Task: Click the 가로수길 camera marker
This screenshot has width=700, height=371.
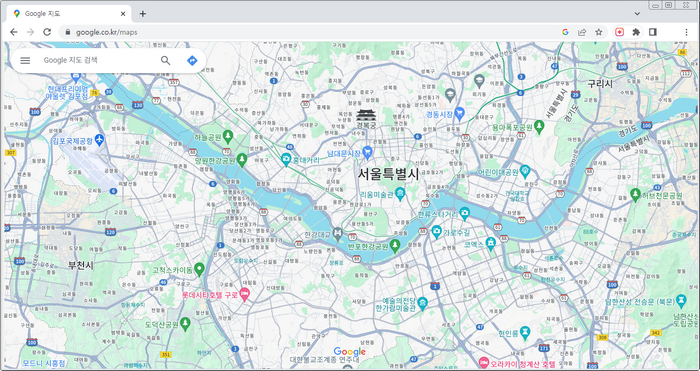Action: [437, 231]
